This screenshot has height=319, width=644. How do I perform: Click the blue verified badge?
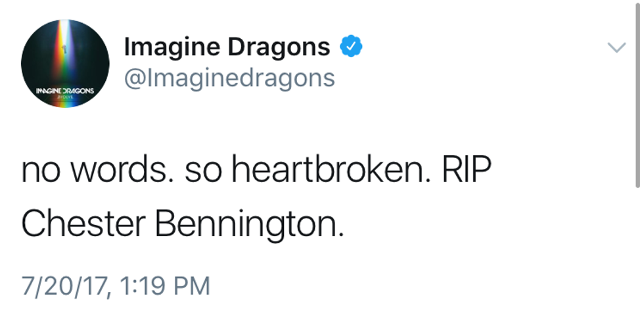(351, 47)
